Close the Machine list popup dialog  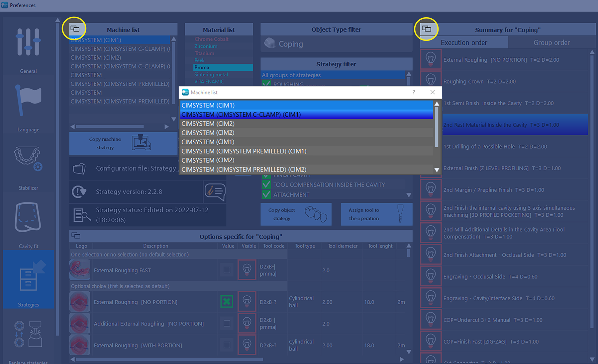click(433, 92)
